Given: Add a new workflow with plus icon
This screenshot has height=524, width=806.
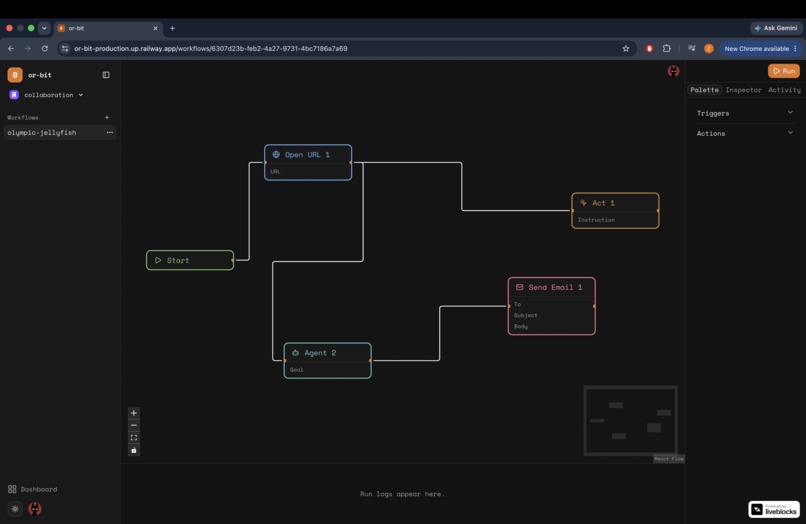Looking at the screenshot, I should click(107, 117).
